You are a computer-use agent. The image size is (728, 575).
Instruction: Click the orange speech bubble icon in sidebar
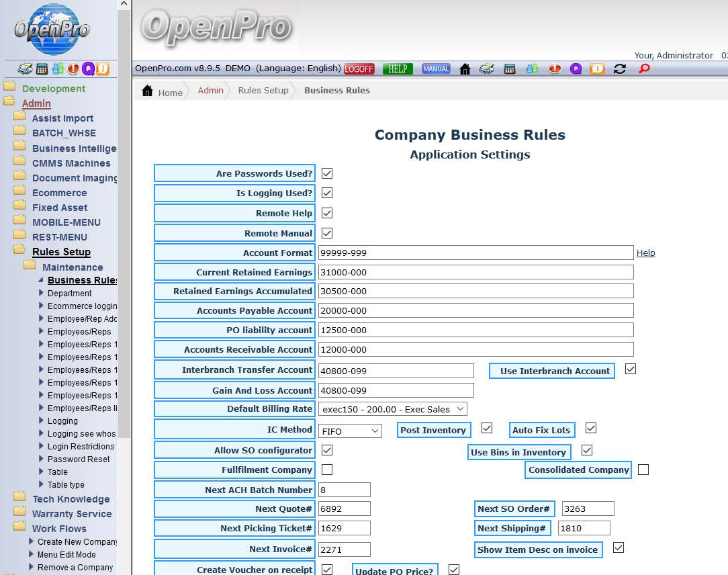[101, 69]
